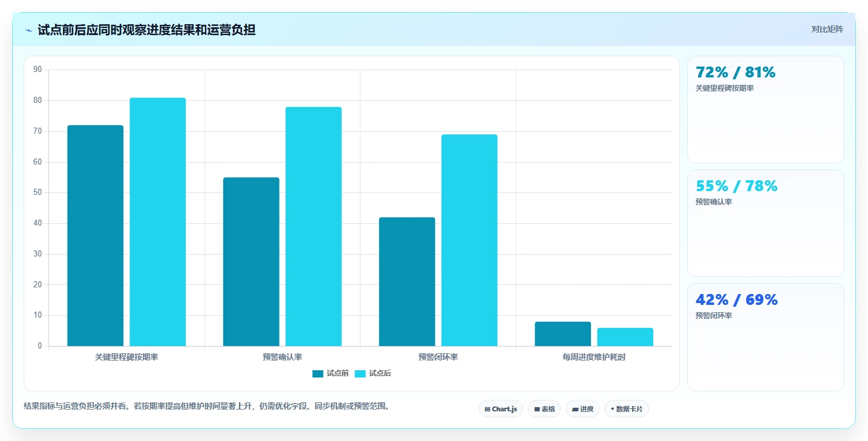This screenshot has height=441, width=868.
Task: Toggle the 试点前 legend item
Action: click(x=330, y=373)
